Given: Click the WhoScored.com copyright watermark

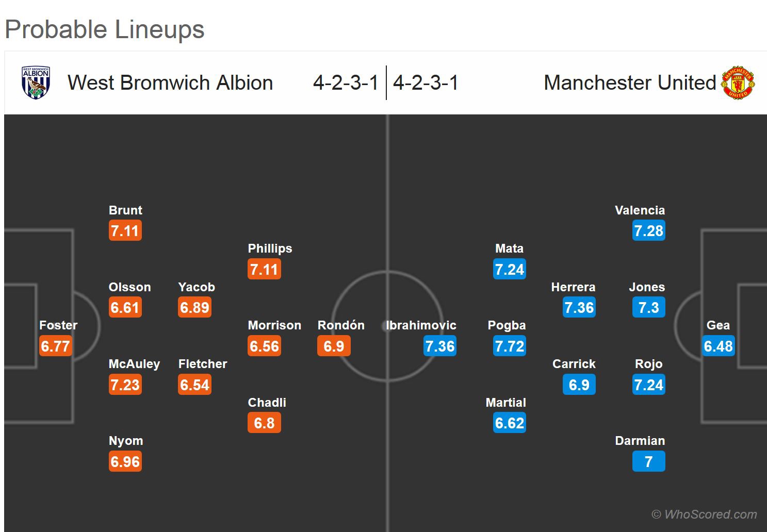Looking at the screenshot, I should pos(704,514).
